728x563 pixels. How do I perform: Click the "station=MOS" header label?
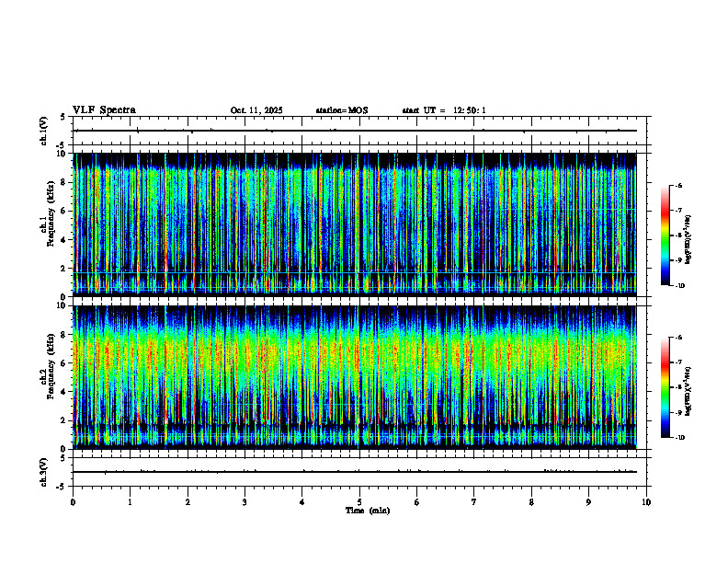click(342, 110)
